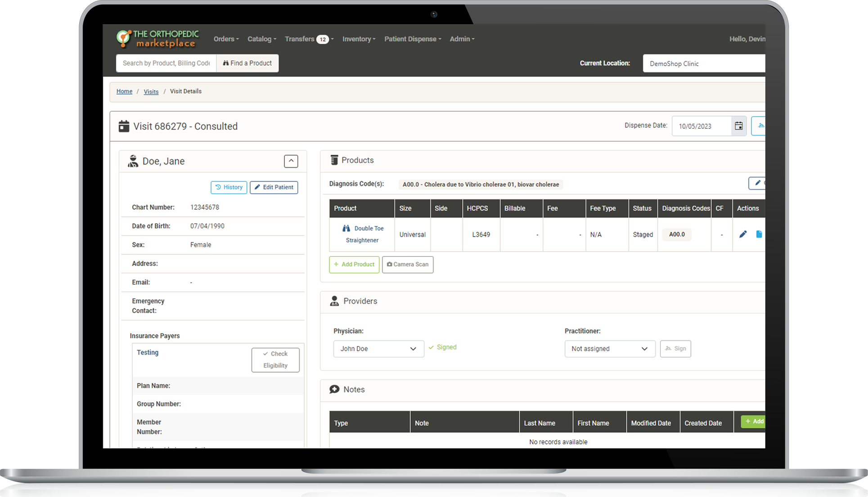Open the Practitioner dropdown showing Not assigned
Screen dimensions: 868x497
(609, 349)
